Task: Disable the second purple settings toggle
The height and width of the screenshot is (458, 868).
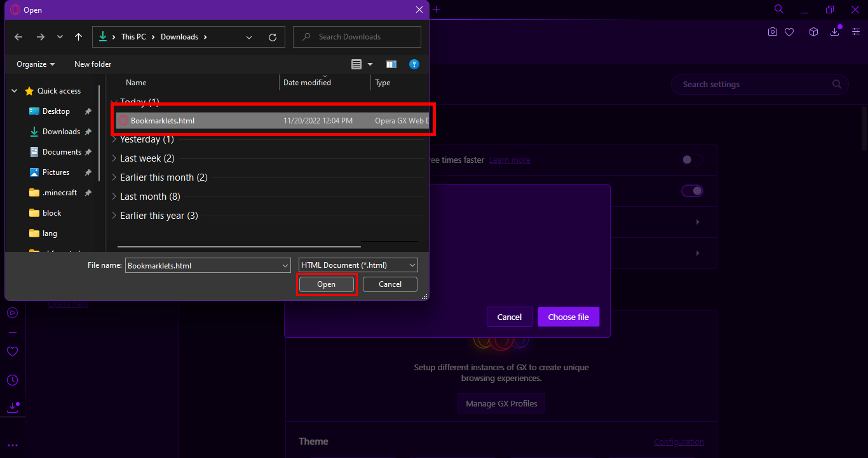Action: click(692, 191)
